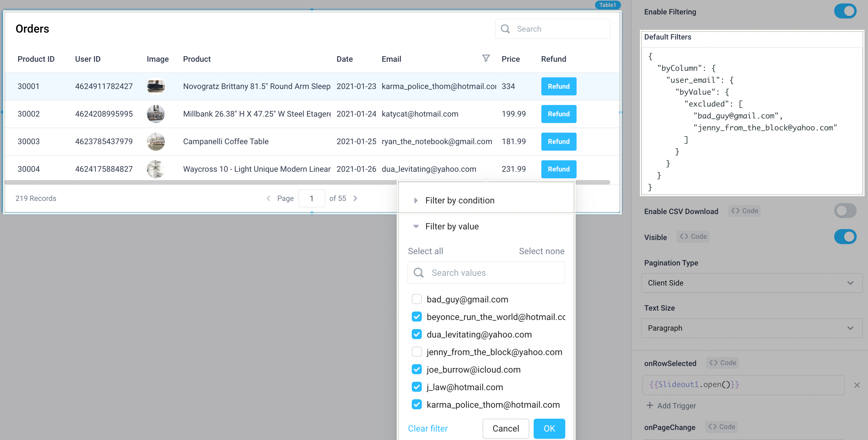Image resolution: width=868 pixels, height=440 pixels.
Task: Open Code mode for Enable CSV Download
Action: coord(744,211)
